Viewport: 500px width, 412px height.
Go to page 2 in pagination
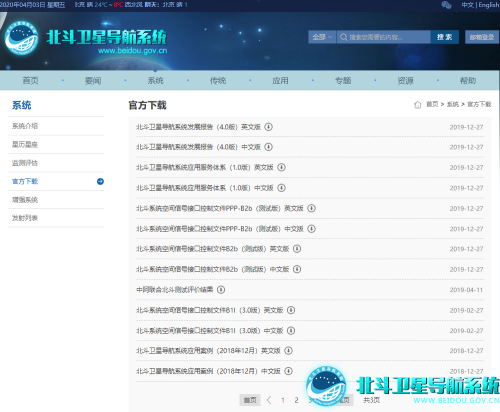point(296,400)
